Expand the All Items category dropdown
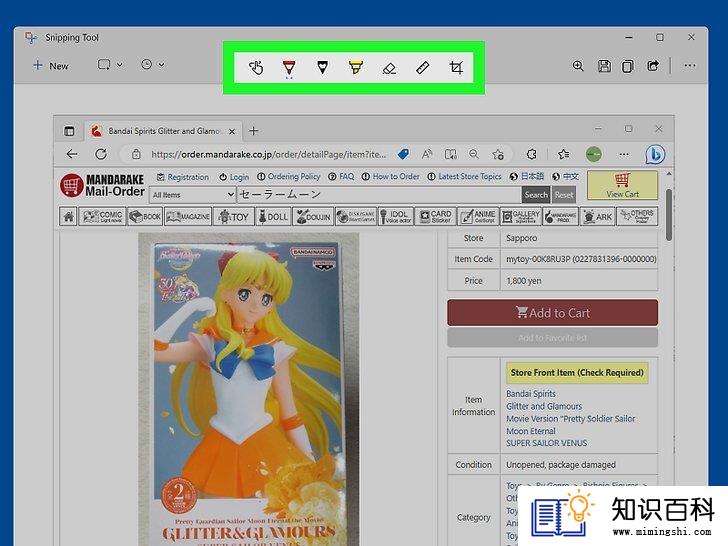The height and width of the screenshot is (546, 728). tap(193, 195)
